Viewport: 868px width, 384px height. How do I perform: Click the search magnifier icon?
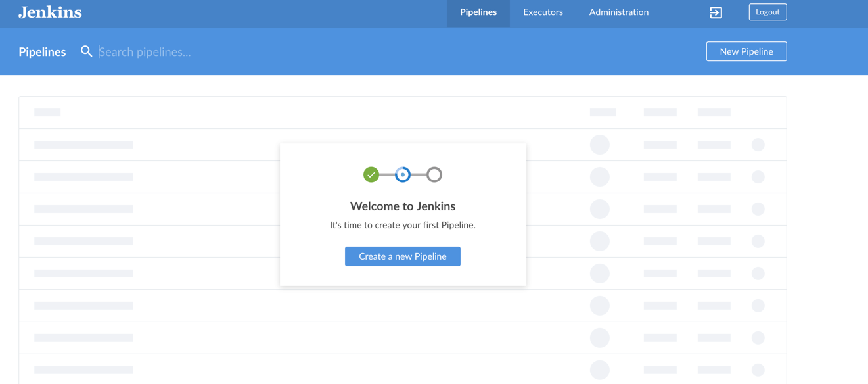(x=86, y=51)
